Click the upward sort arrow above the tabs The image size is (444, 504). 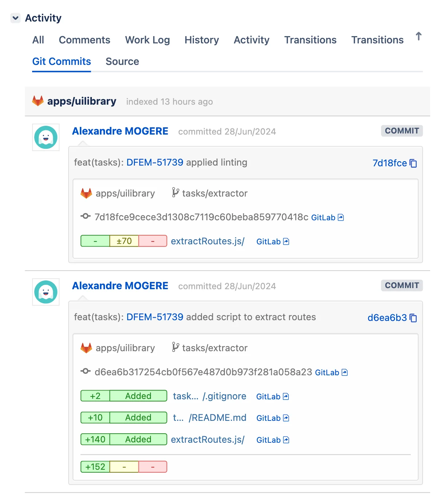pyautogui.click(x=418, y=36)
